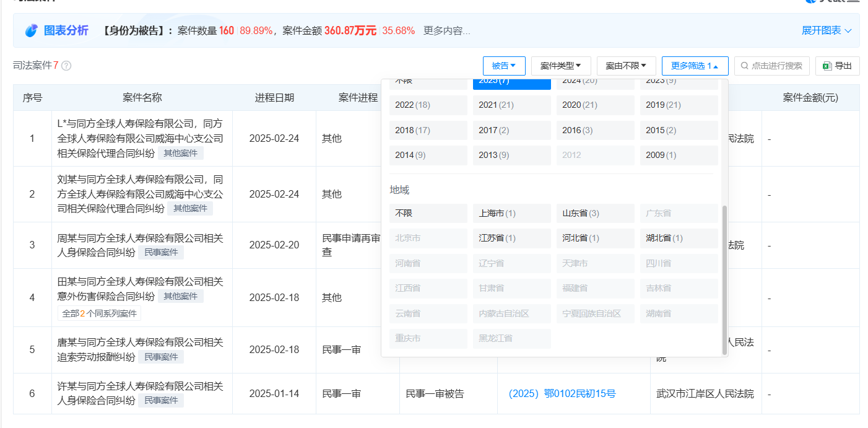Collapse the 更多筛选 1 dropdown

click(695, 66)
